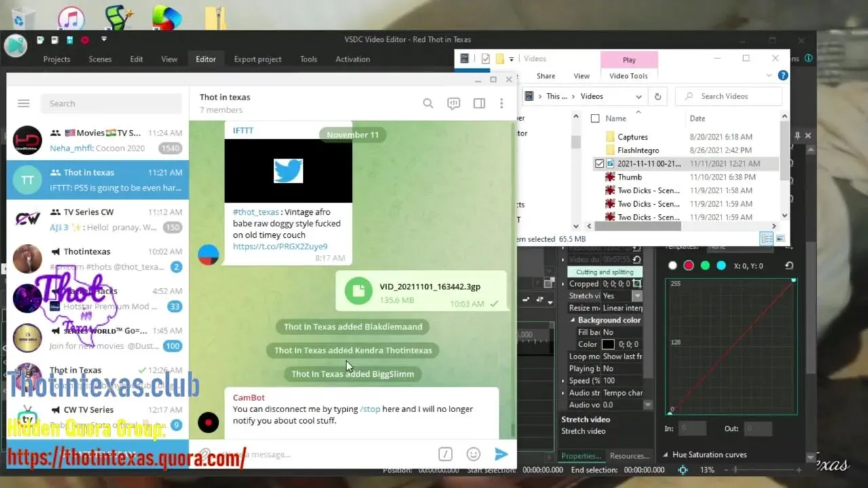Collapse the Hue Saturation curves section
Screen dimensions: 868x488
[x=665, y=455]
